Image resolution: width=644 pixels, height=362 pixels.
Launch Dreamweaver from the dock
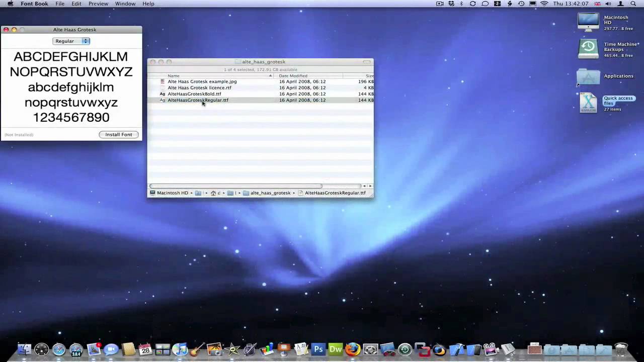335,349
